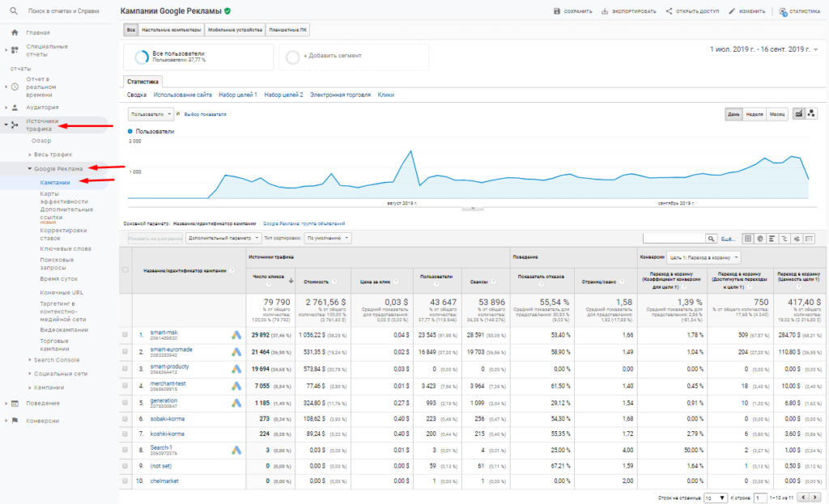Click the Save (Сохранить) disk icon
The height and width of the screenshot is (504, 829).
tap(557, 11)
